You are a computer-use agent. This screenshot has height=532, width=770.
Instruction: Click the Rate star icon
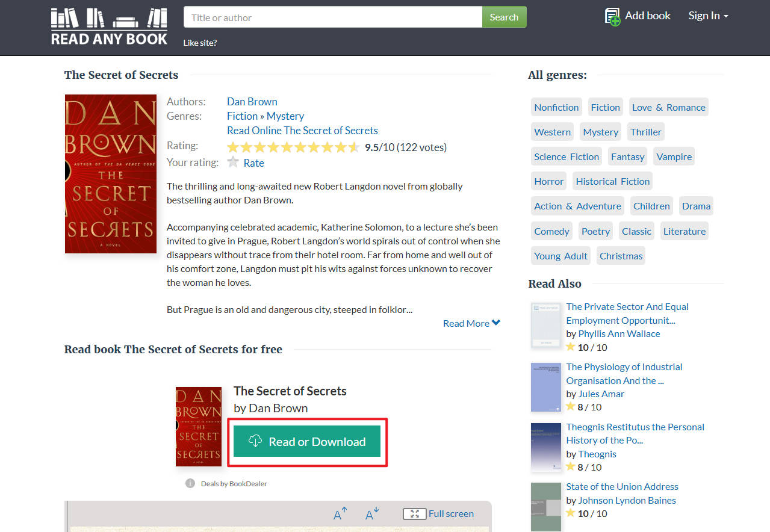(x=233, y=162)
